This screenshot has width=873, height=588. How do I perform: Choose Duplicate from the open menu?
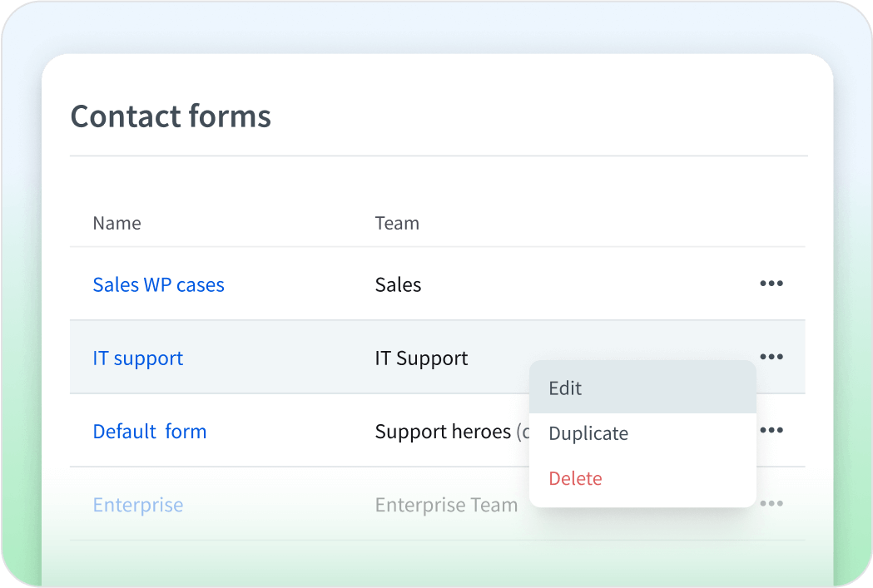[588, 433]
